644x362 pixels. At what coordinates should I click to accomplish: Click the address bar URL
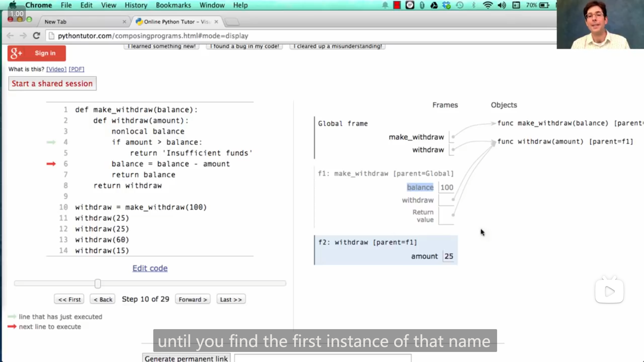[x=153, y=36]
